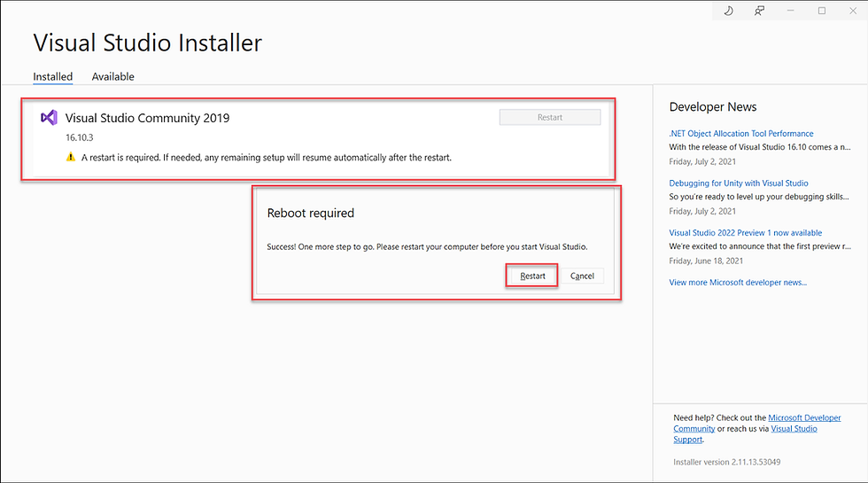Open Visual Studio 2022 Preview 1 now available
This screenshot has height=483, width=868.
point(745,232)
